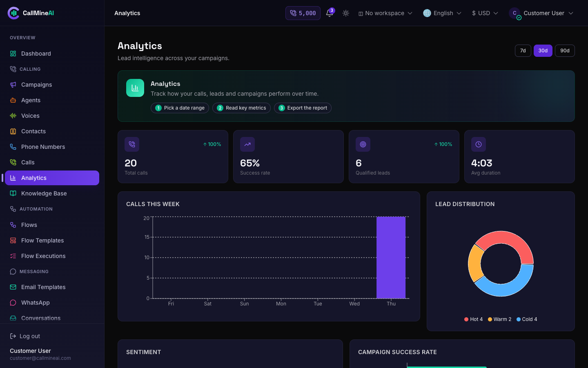This screenshot has width=588, height=368.
Task: Click the Calling section phone icon
Action: [13, 69]
